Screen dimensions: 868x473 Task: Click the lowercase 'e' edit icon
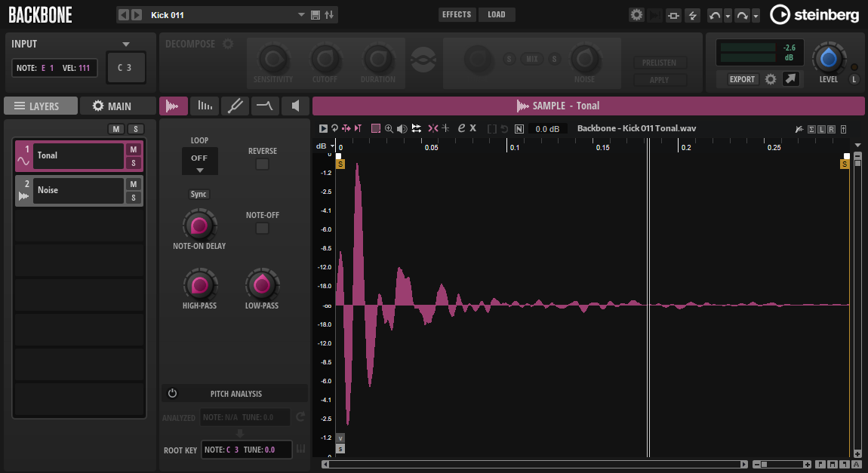tap(461, 127)
